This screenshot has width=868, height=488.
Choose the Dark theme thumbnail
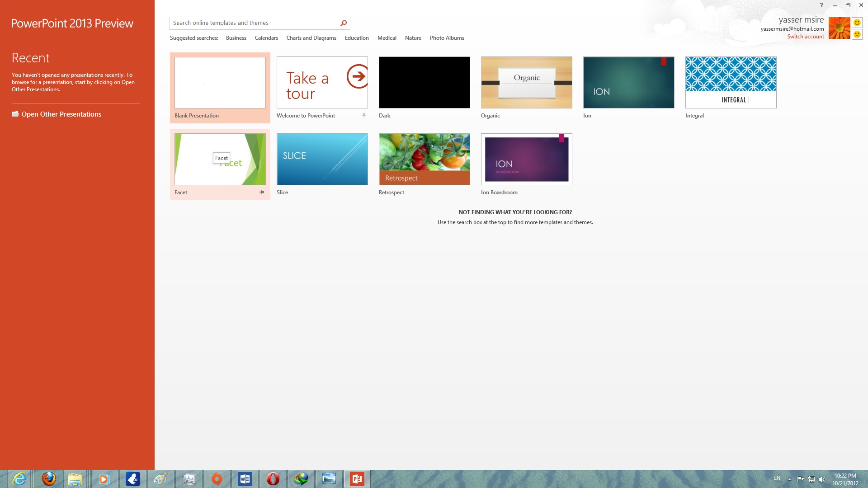(x=425, y=83)
